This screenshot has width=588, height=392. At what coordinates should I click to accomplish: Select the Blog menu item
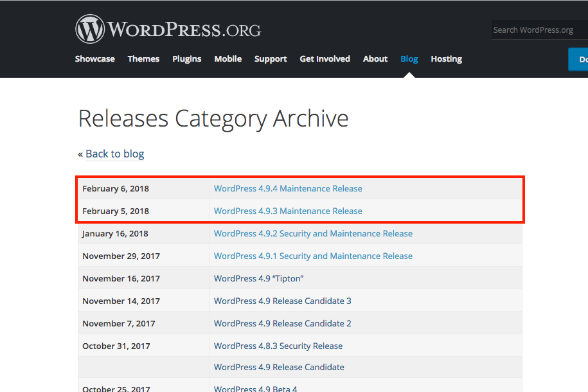pos(409,59)
